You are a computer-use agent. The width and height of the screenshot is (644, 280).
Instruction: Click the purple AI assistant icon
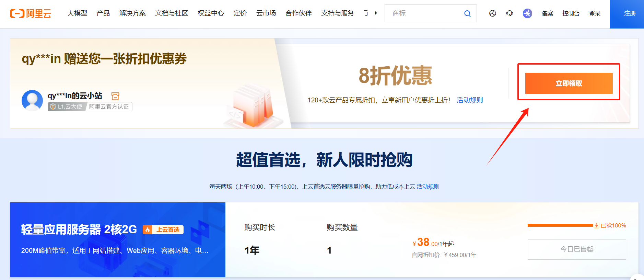527,13
